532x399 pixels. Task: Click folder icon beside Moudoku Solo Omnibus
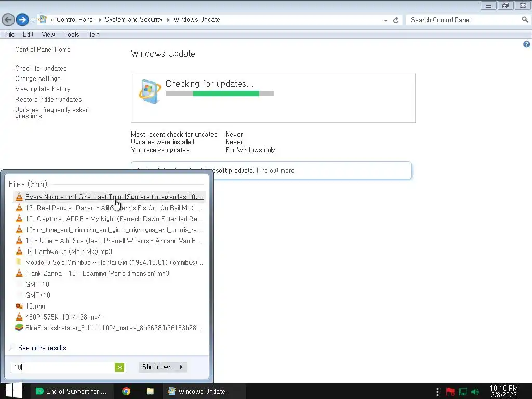click(19, 262)
